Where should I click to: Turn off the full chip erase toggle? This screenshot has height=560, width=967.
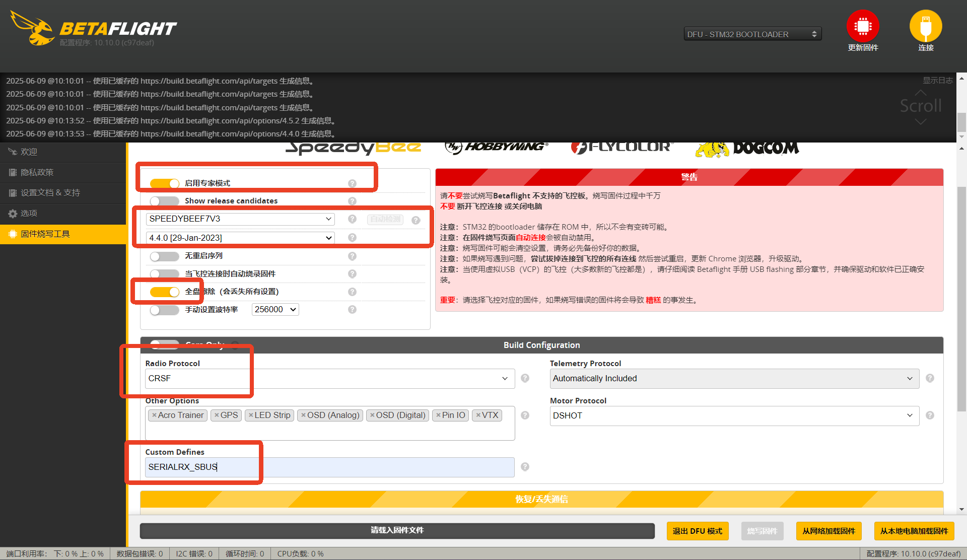tap(164, 292)
